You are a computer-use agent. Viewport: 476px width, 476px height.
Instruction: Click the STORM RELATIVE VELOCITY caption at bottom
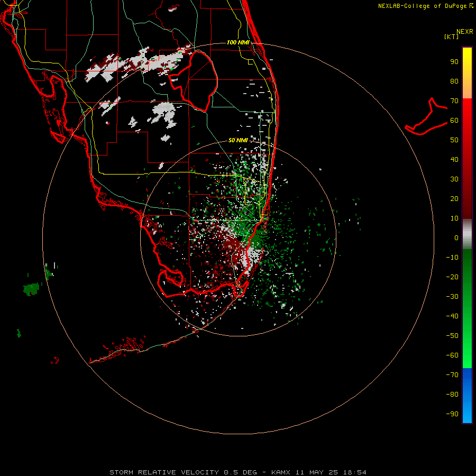click(x=238, y=472)
